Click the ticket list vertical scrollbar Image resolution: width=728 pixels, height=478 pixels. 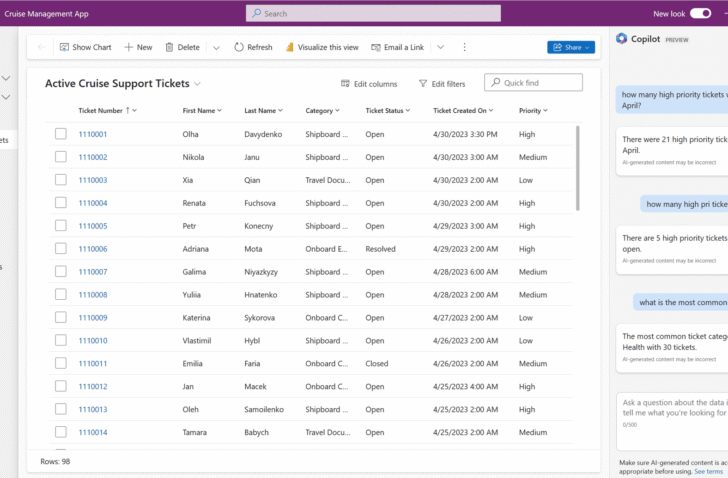tap(578, 168)
